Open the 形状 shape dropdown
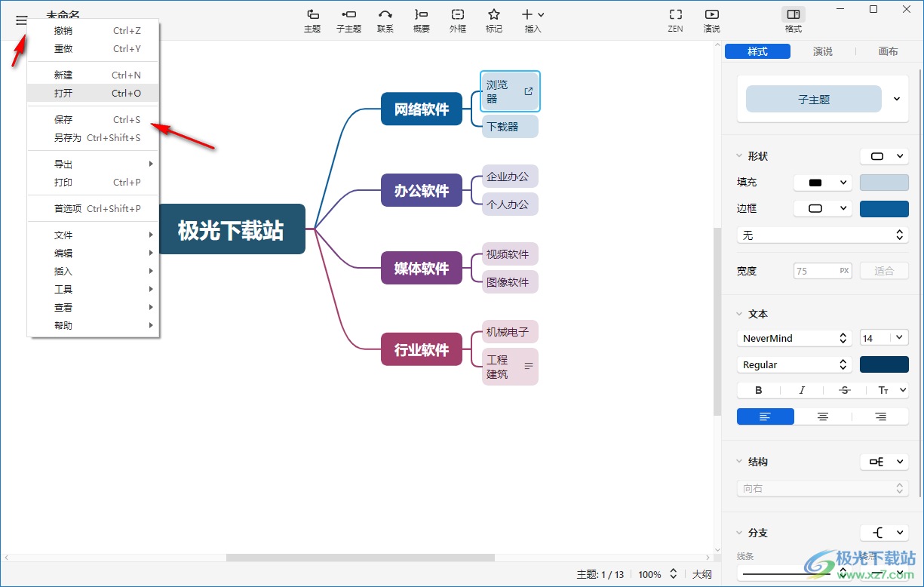This screenshot has height=587, width=924. (x=884, y=156)
